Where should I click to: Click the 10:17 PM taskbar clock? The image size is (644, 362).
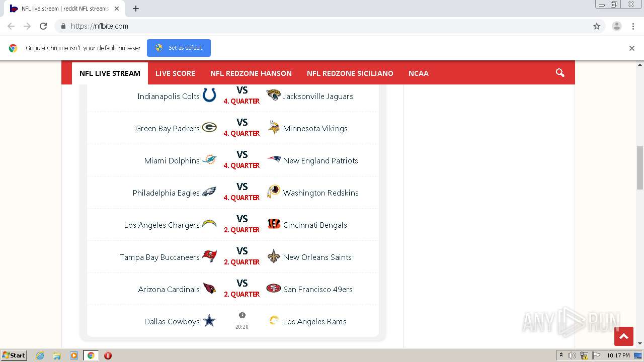coord(618,355)
